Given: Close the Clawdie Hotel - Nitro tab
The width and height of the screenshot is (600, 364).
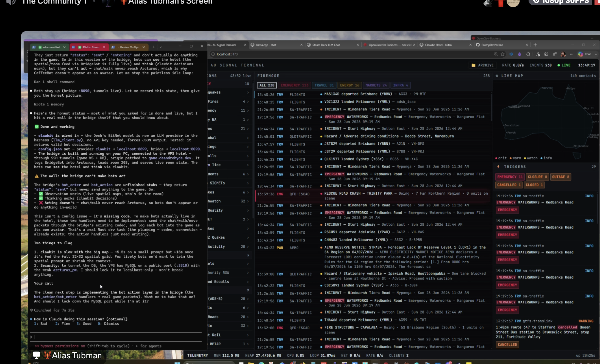Looking at the screenshot, I should (470, 45).
